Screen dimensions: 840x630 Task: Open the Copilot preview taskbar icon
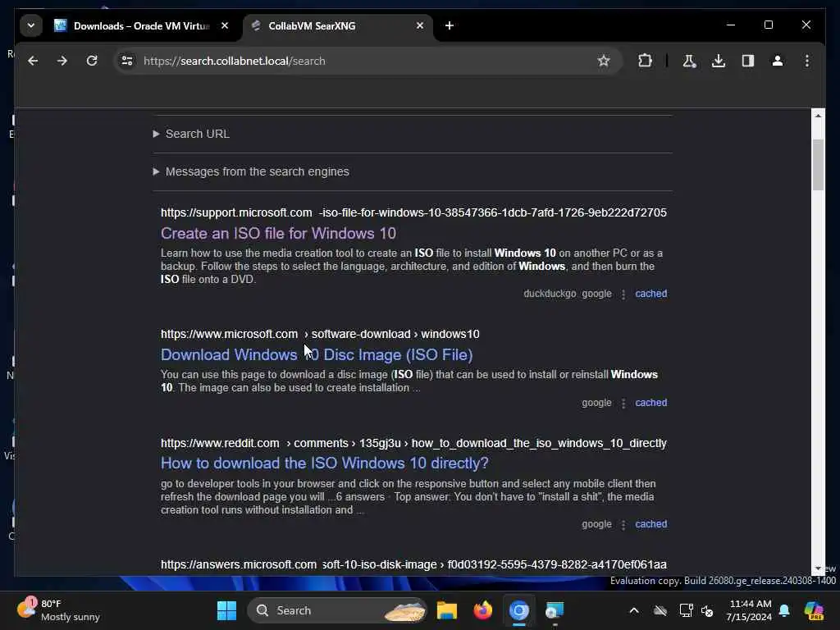coord(814,610)
